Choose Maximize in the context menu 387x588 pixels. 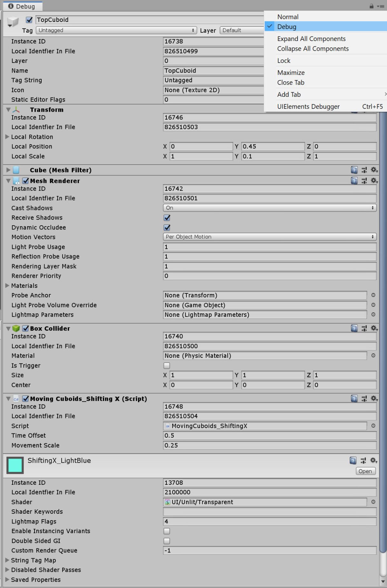click(x=326, y=73)
